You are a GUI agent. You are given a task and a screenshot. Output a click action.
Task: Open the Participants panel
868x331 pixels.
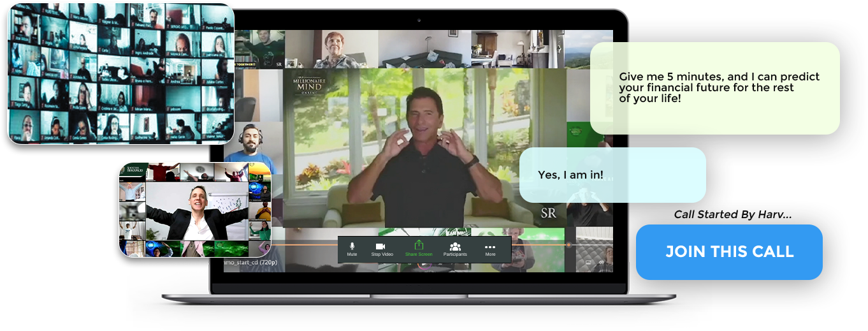pos(455,248)
